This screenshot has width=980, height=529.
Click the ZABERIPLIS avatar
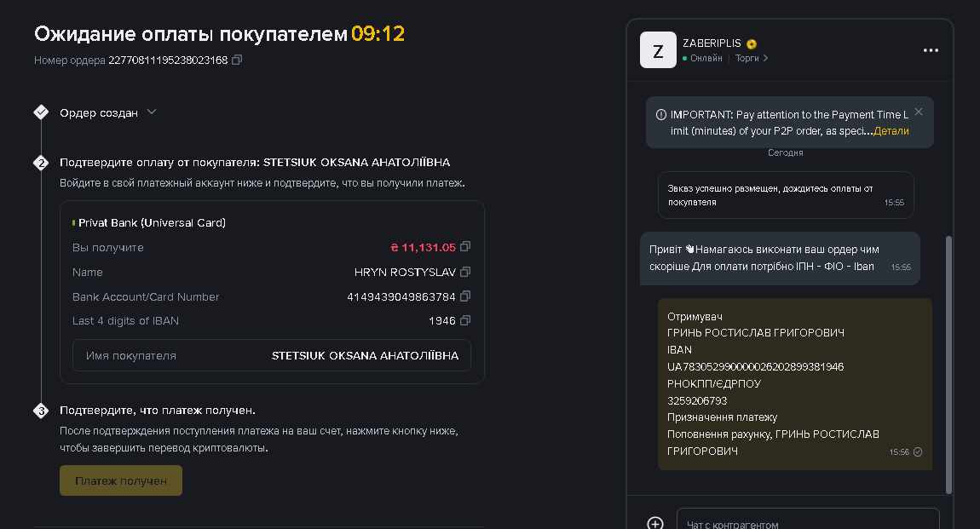[658, 50]
